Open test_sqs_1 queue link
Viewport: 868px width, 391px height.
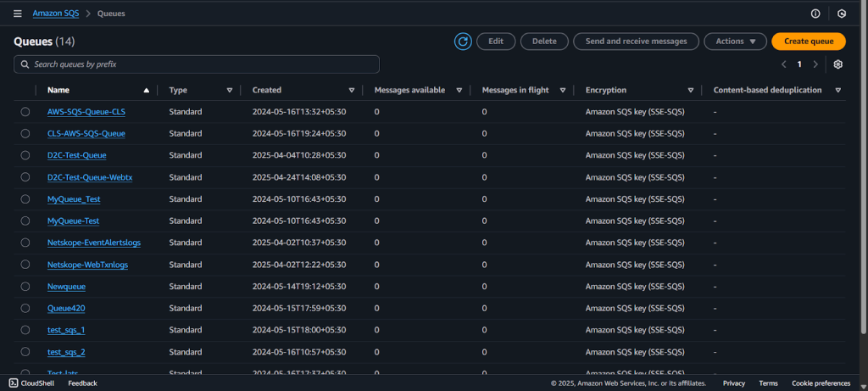point(66,330)
